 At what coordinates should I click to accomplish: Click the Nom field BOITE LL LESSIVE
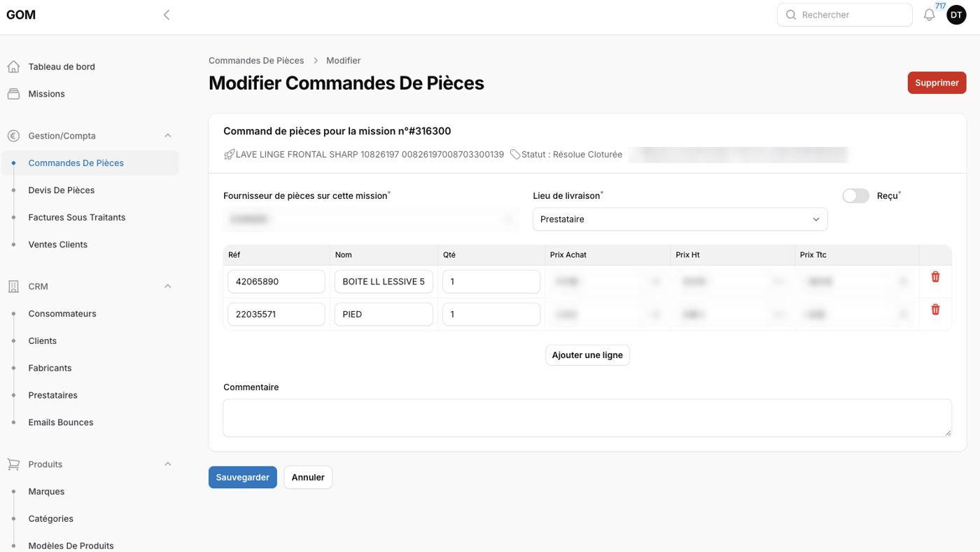click(x=384, y=282)
